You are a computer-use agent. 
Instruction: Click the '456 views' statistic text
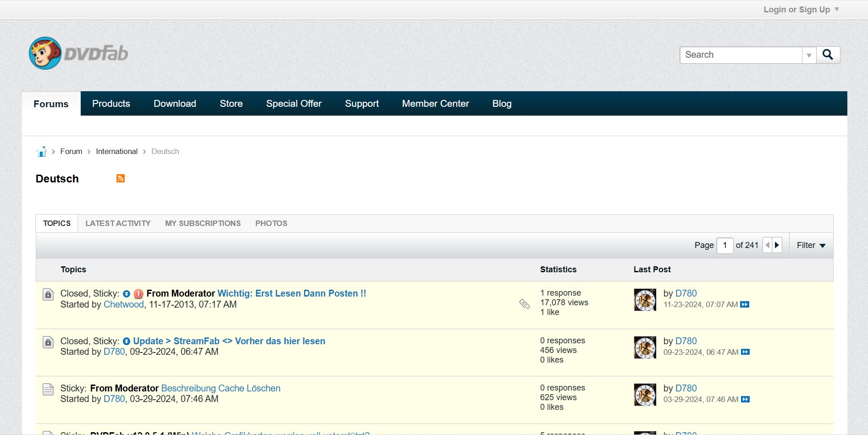pos(558,350)
